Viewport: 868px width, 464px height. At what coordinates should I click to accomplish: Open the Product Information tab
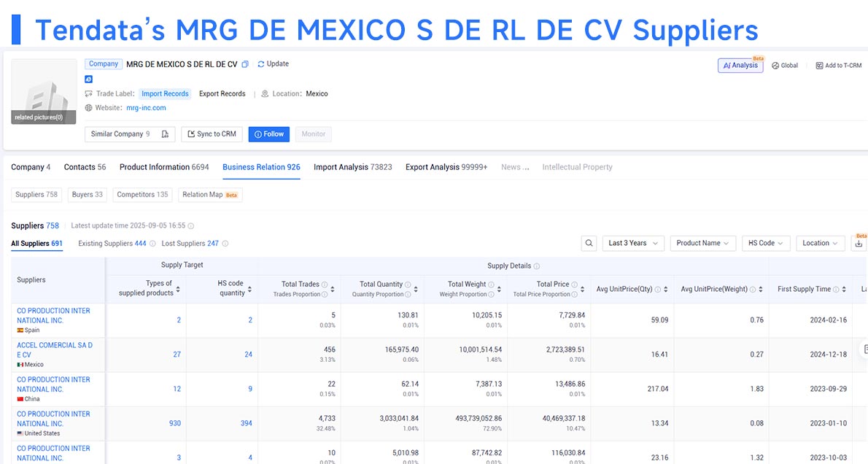click(164, 167)
